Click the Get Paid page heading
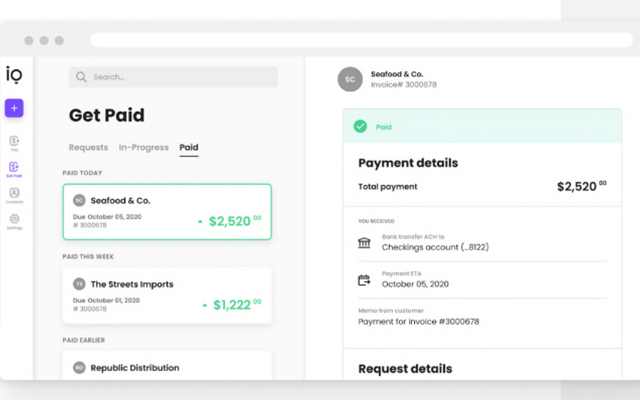 tap(107, 115)
